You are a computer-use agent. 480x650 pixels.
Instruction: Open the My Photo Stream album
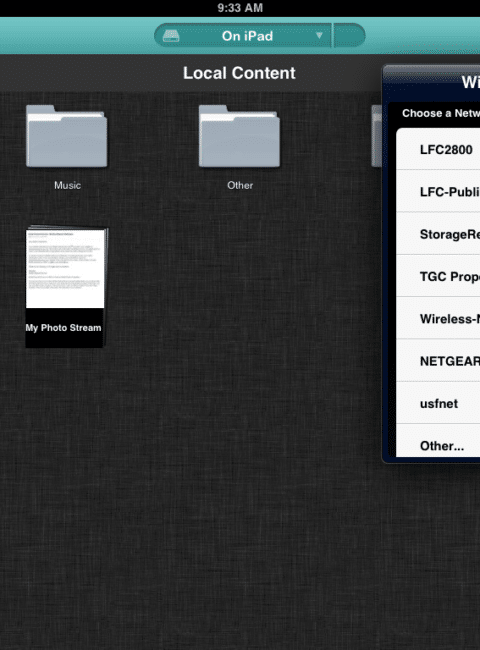coord(66,286)
